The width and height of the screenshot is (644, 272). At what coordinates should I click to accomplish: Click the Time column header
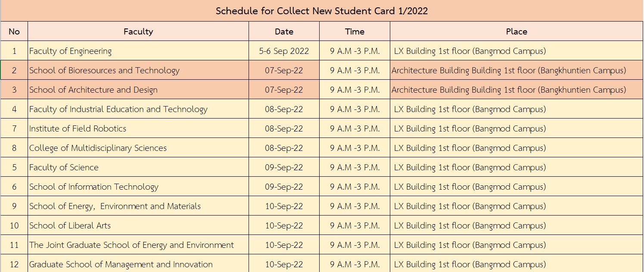click(x=355, y=31)
